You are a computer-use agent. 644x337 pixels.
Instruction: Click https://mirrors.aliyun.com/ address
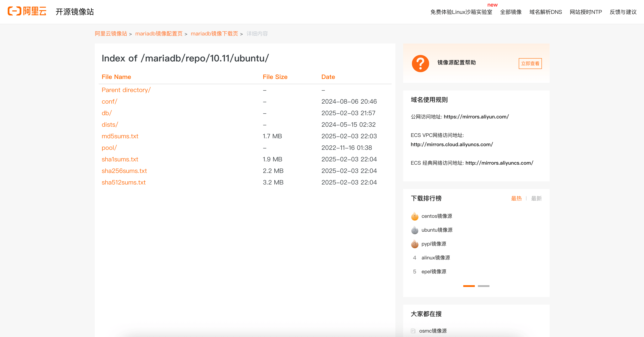pos(476,117)
